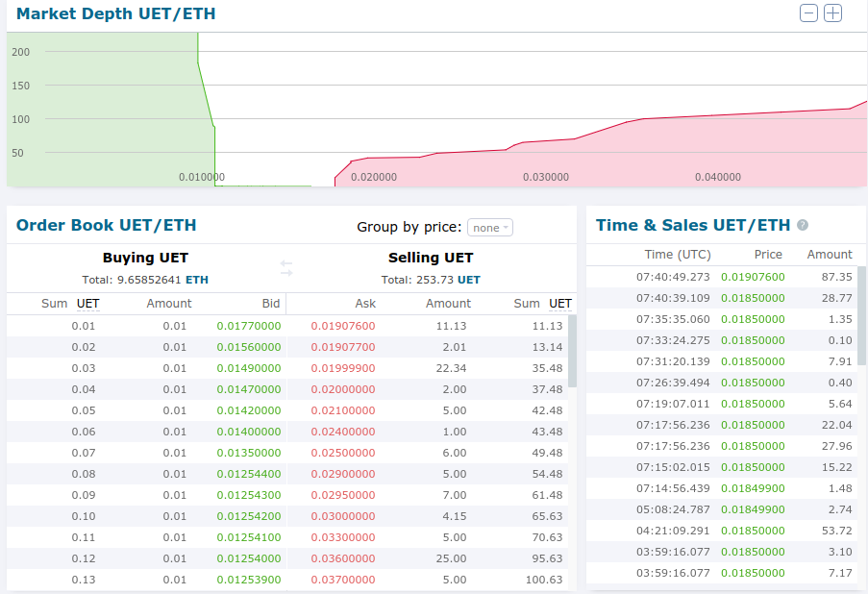
Task: Select the lowest ask price 0.01907600
Action: (x=343, y=326)
